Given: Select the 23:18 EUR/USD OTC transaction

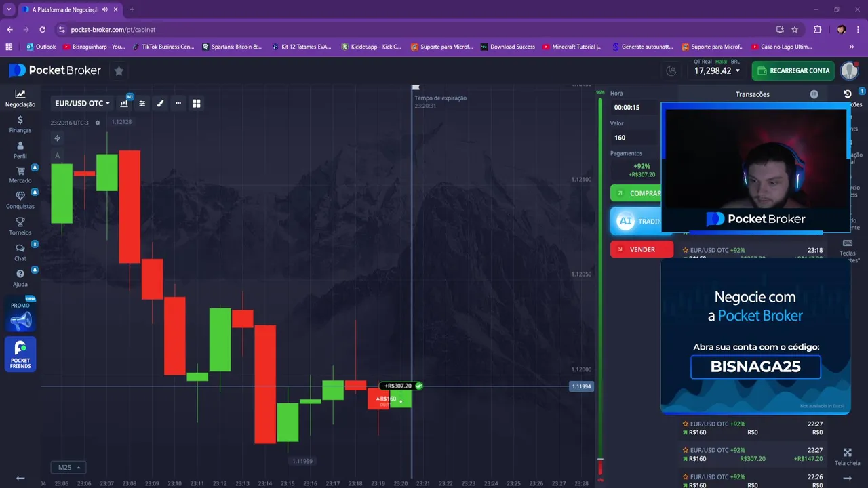Looking at the screenshot, I should pyautogui.click(x=753, y=252).
